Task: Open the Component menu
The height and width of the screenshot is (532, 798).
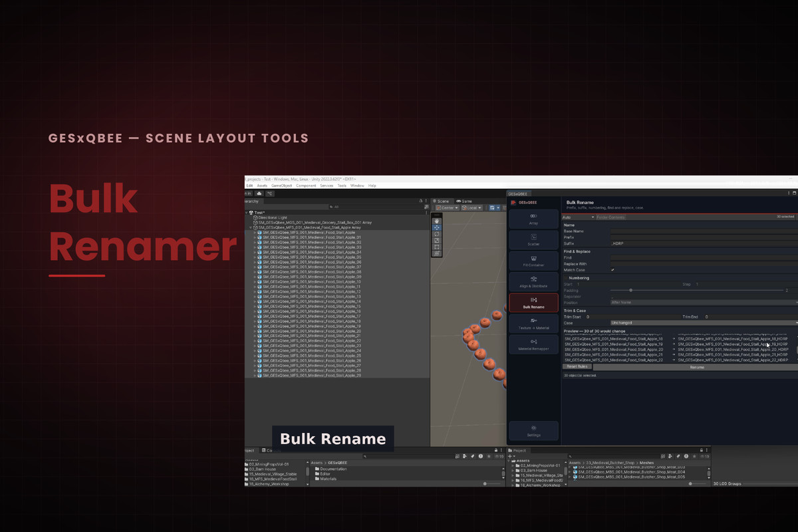Action: [x=306, y=186]
